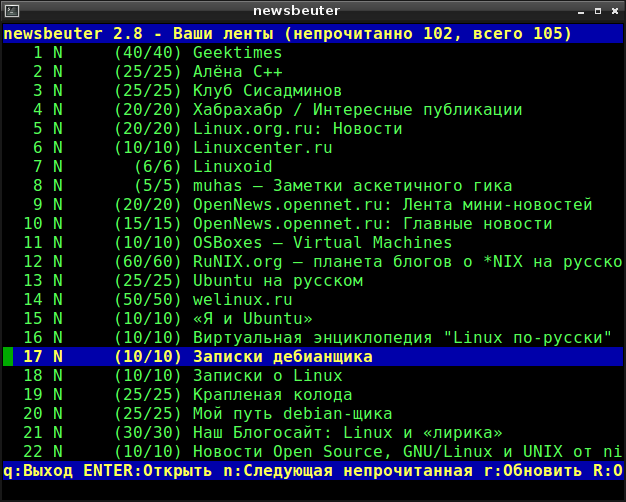Click the (6/6) count for Linuxoid

[x=158, y=167]
